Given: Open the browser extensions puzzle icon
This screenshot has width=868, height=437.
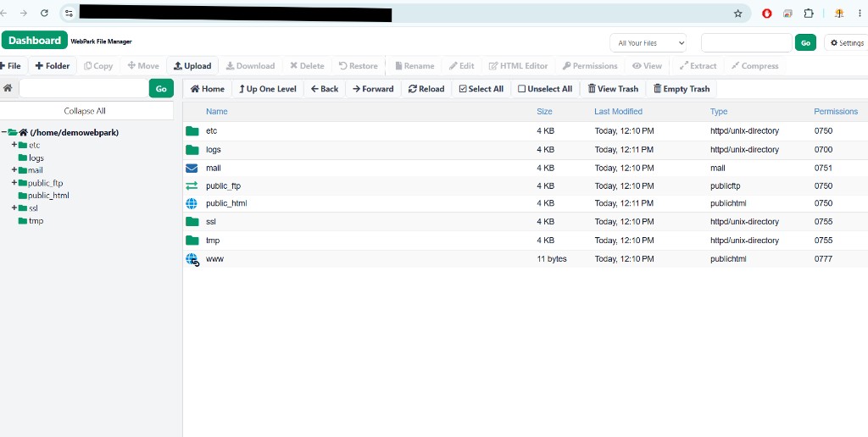Looking at the screenshot, I should click(808, 14).
